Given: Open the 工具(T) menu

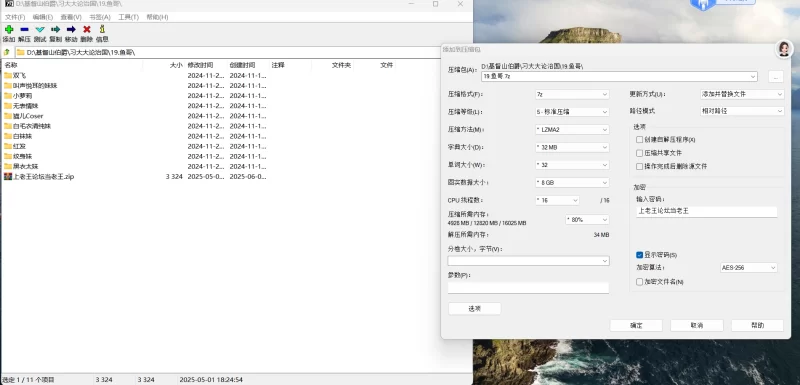Looking at the screenshot, I should coord(129,17).
